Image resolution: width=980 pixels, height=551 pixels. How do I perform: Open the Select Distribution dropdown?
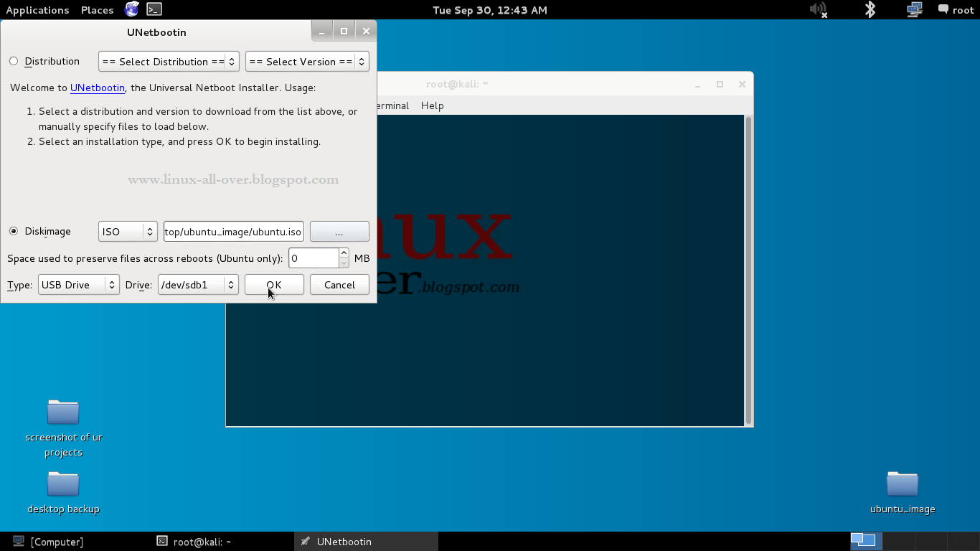pyautogui.click(x=169, y=62)
